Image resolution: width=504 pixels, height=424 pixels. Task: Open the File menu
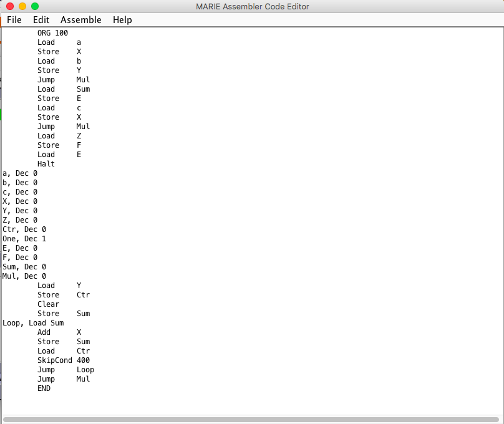click(x=14, y=20)
